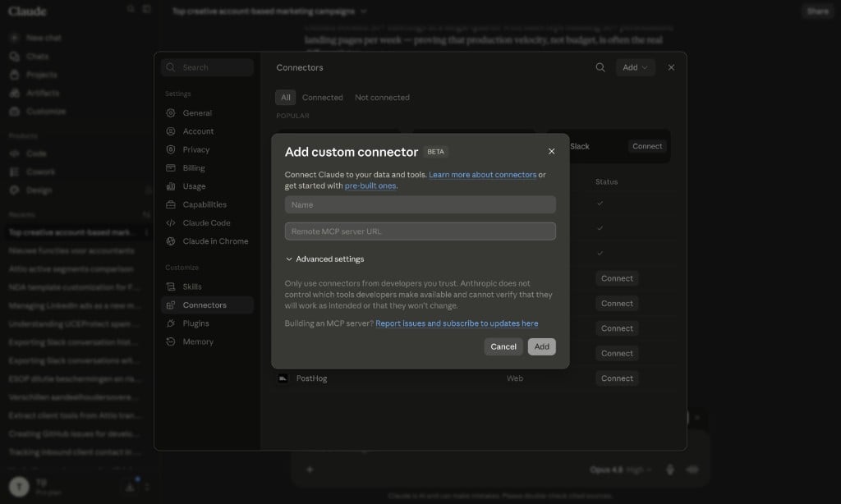Select the All filter tab
This screenshot has height=504, width=841.
point(285,97)
